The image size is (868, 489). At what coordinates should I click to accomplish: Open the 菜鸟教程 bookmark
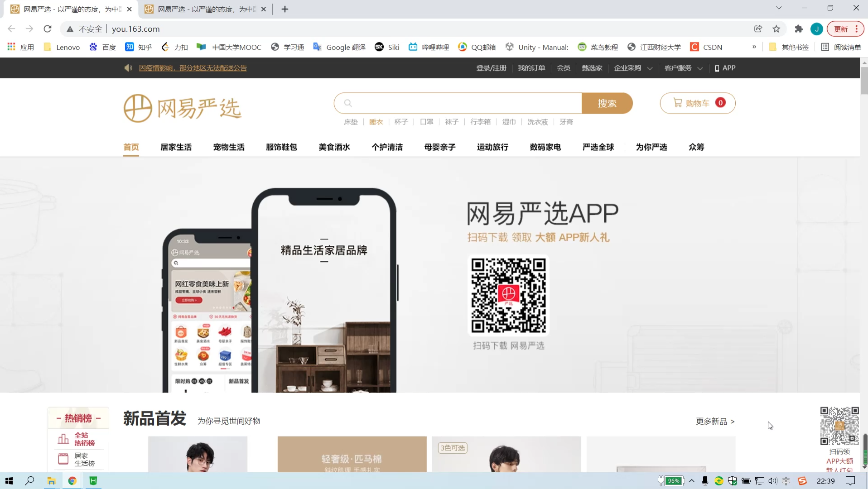[x=598, y=47]
